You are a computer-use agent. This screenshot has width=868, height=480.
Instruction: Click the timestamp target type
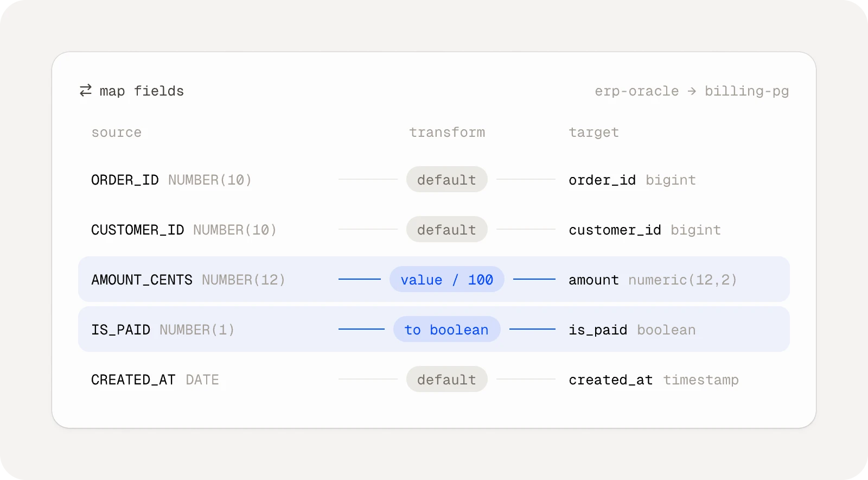[701, 380]
